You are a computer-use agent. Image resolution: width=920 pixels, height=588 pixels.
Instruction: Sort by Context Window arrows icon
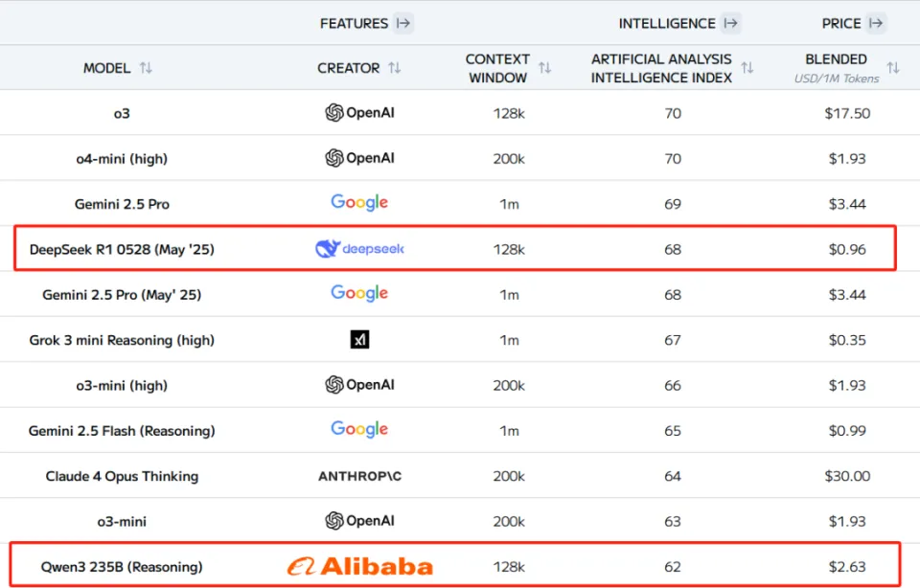(x=544, y=68)
